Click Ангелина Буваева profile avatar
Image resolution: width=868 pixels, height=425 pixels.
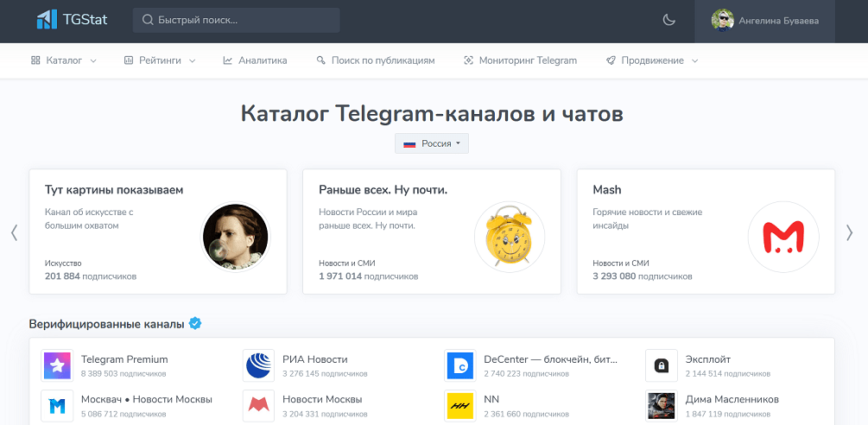pos(722,21)
